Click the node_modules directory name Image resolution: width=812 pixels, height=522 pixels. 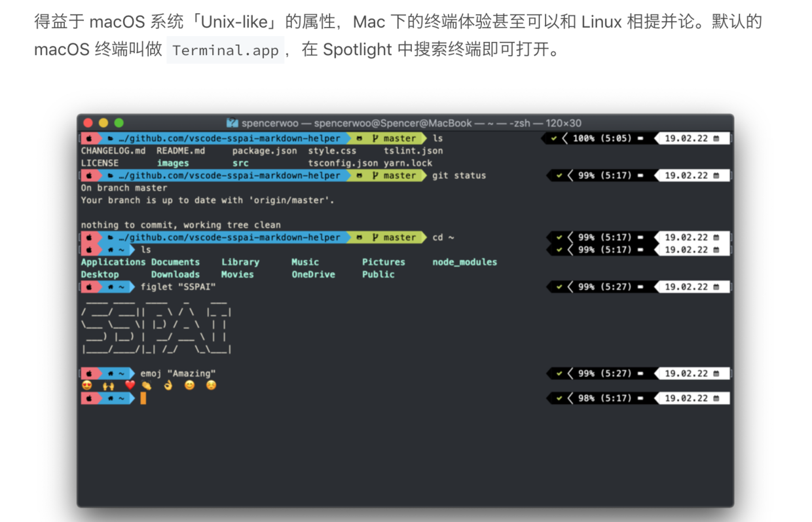click(465, 262)
